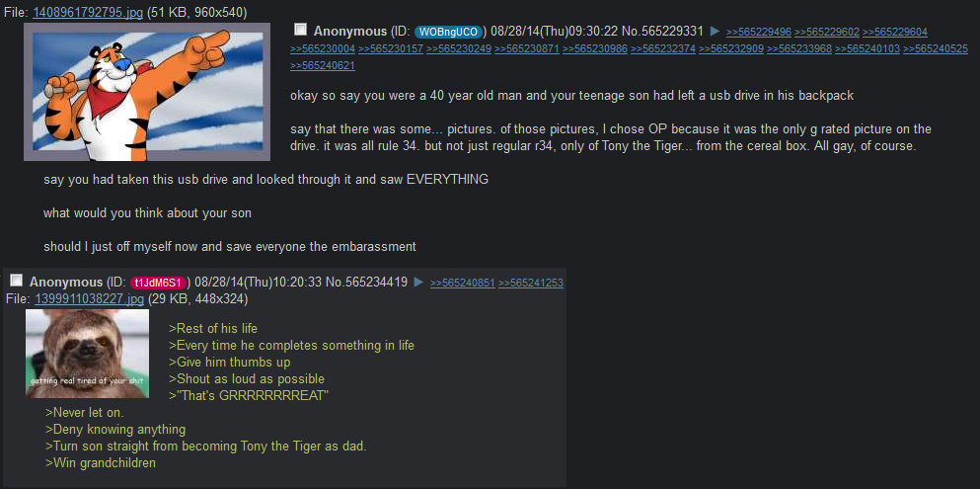Open post menu arrow beside No.565234419
The height and width of the screenshot is (489, 980).
(418, 282)
